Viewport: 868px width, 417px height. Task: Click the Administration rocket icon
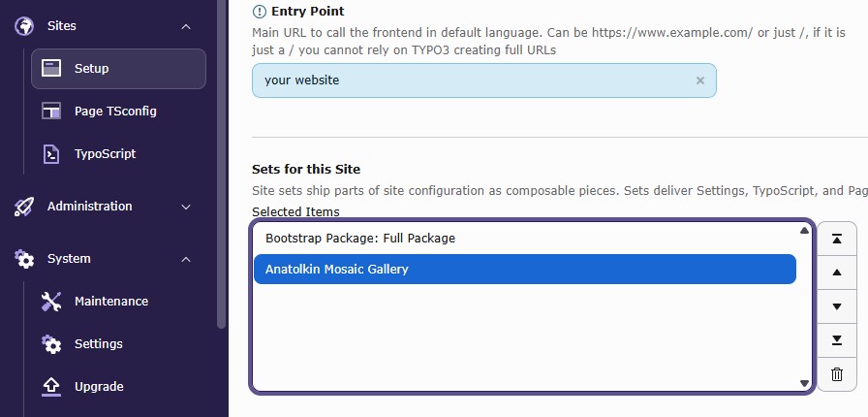tap(24, 207)
